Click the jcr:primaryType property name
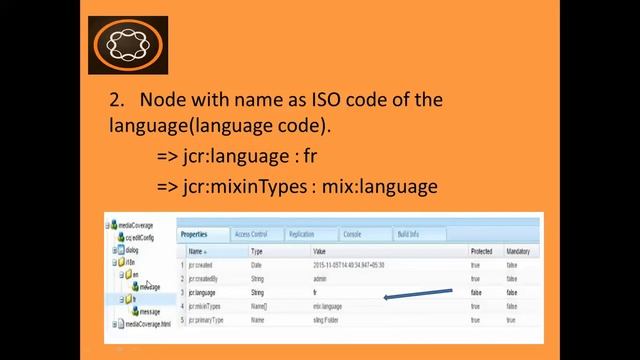The height and width of the screenshot is (360, 640). pyautogui.click(x=206, y=320)
